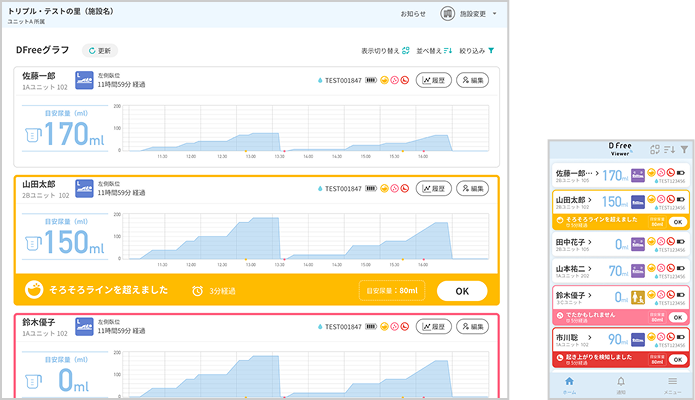Click 佐藤一郎 name in tablet card
The image size is (695, 400).
(39, 76)
